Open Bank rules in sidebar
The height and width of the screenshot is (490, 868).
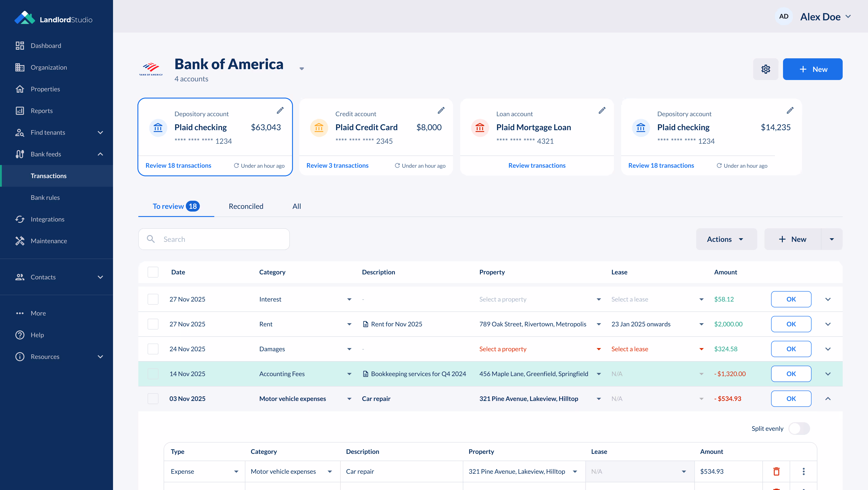tap(45, 198)
